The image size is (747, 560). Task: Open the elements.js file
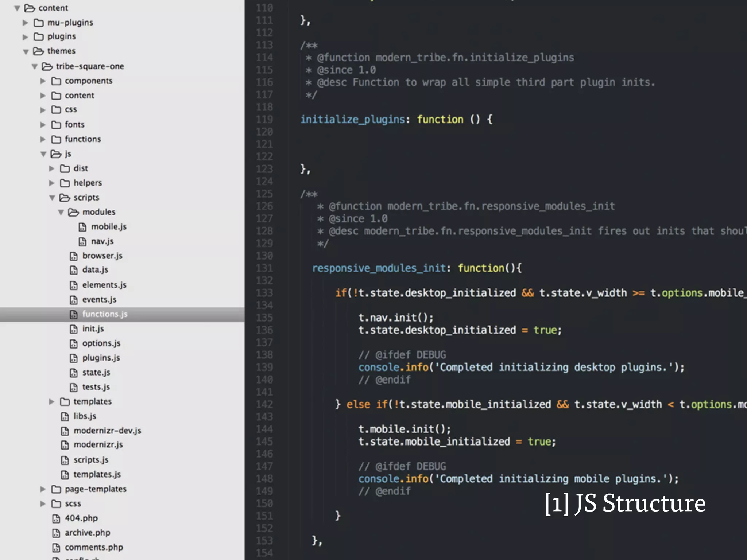[x=104, y=285]
